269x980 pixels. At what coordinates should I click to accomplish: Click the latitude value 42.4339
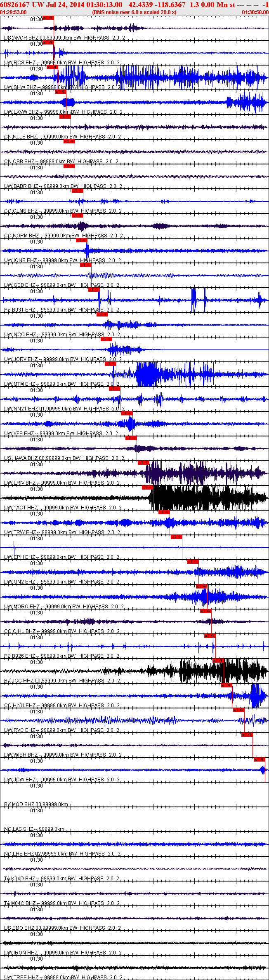140,5
